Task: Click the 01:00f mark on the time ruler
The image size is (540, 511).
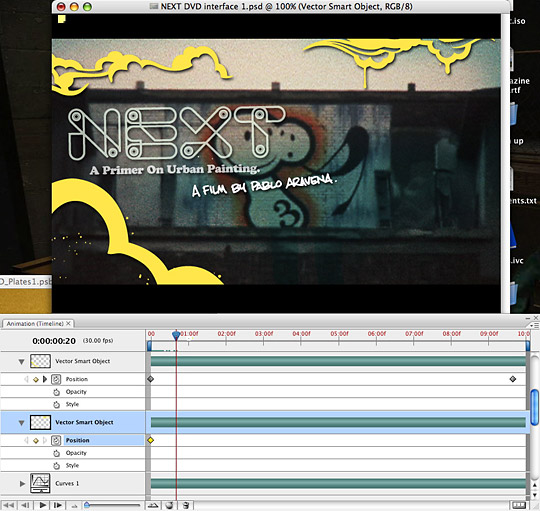Action: pos(189,334)
